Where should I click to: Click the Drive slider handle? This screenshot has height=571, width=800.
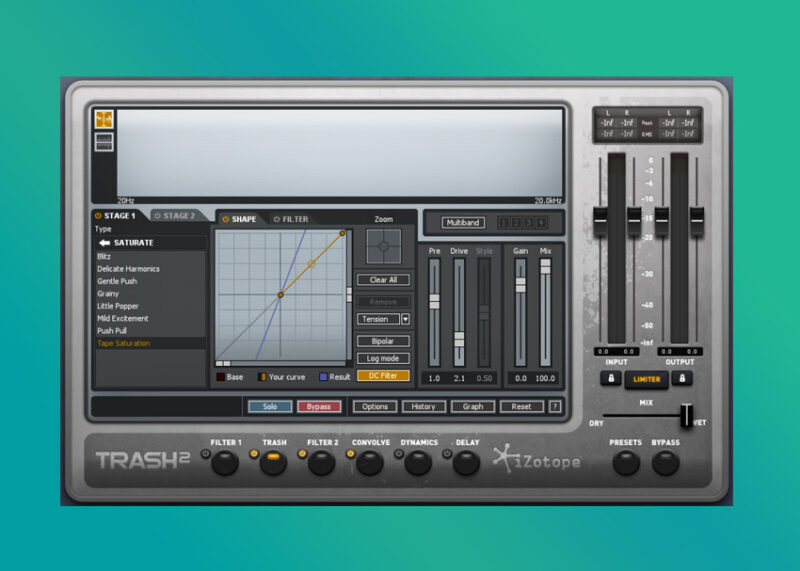coord(459,339)
